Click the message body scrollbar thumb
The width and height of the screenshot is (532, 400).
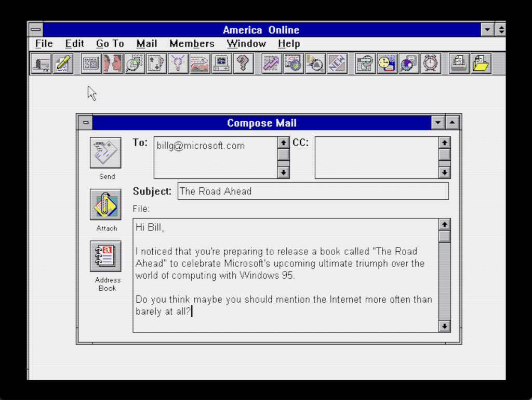pos(445,236)
